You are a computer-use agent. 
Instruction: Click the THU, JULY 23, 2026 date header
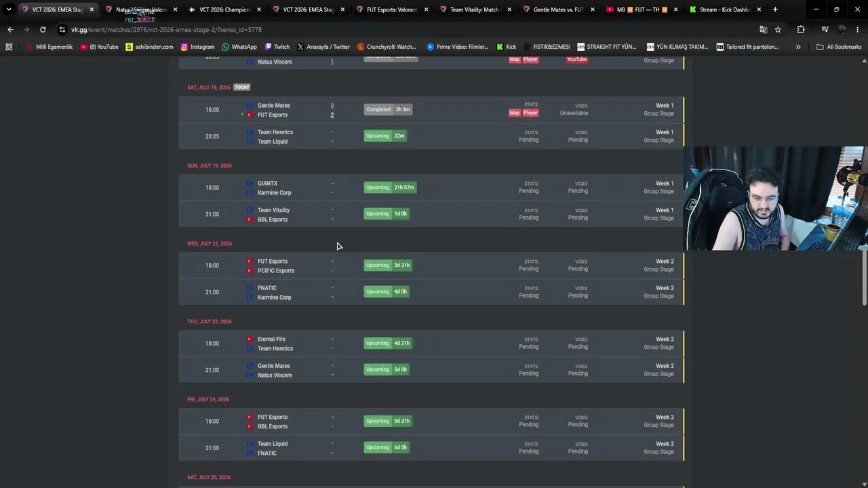210,321
